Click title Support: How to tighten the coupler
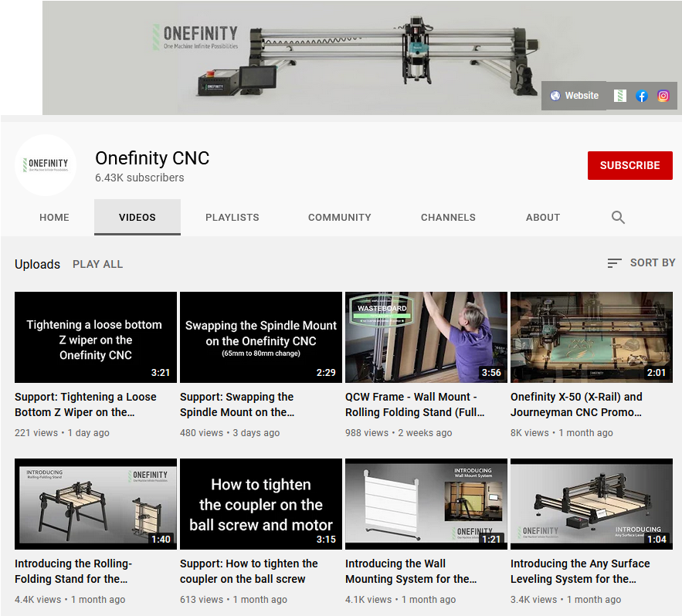This screenshot has height=616, width=682. coord(249,571)
